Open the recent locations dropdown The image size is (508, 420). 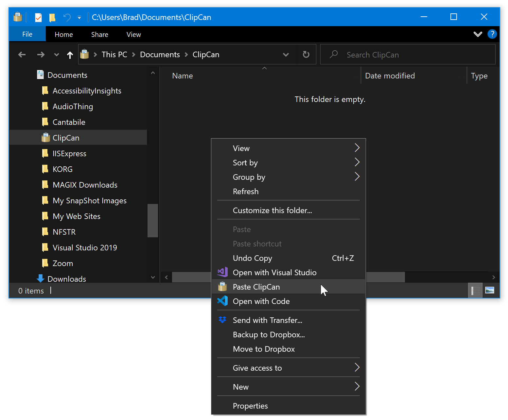tap(56, 55)
